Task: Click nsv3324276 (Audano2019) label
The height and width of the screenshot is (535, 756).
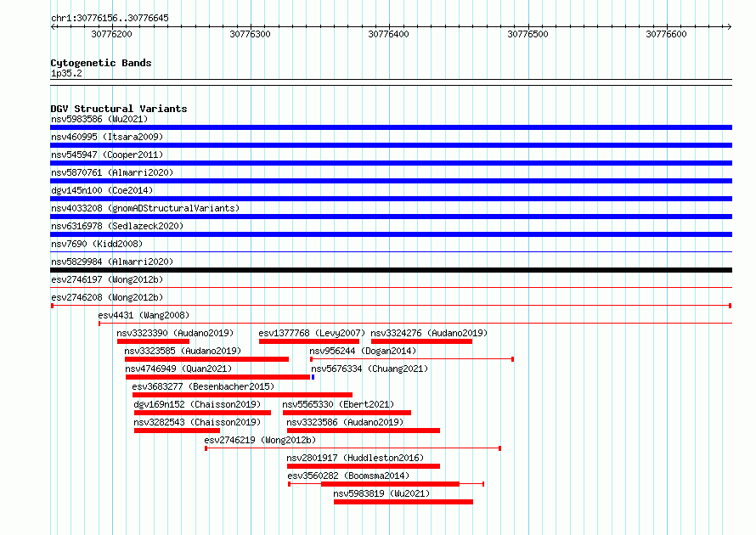Action: 429,333
